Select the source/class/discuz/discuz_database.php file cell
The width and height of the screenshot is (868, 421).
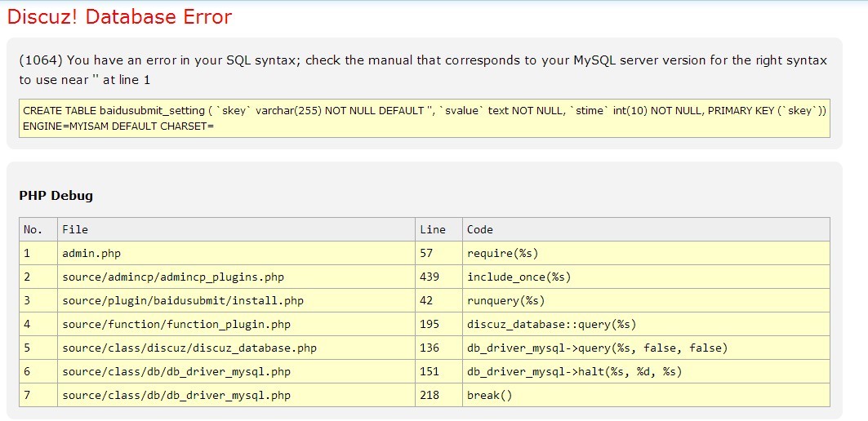(189, 348)
